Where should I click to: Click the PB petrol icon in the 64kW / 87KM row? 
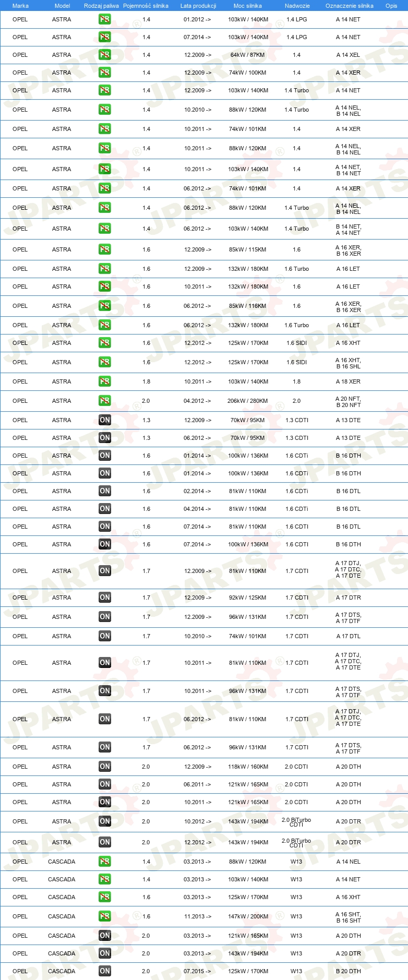pos(105,55)
